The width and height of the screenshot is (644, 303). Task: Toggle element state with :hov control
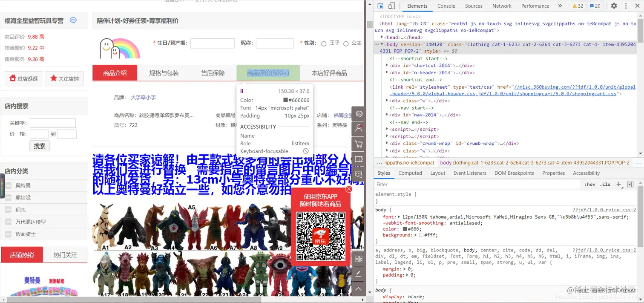590,184
